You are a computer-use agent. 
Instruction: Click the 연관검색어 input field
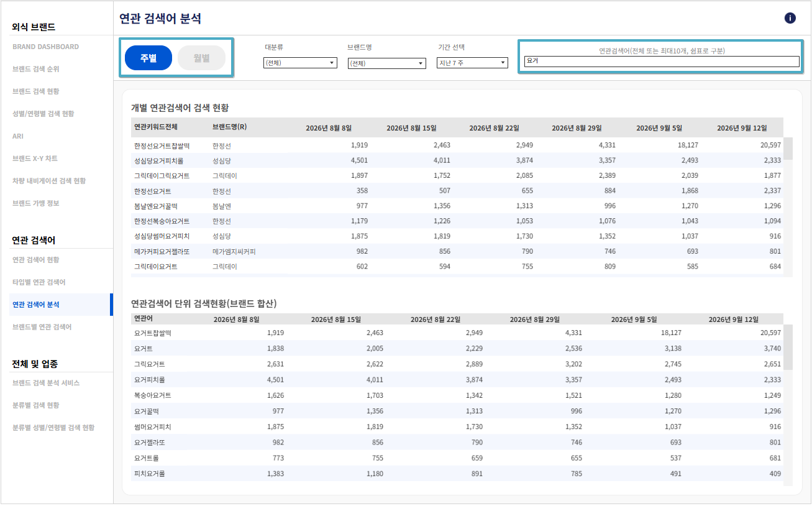[662, 62]
